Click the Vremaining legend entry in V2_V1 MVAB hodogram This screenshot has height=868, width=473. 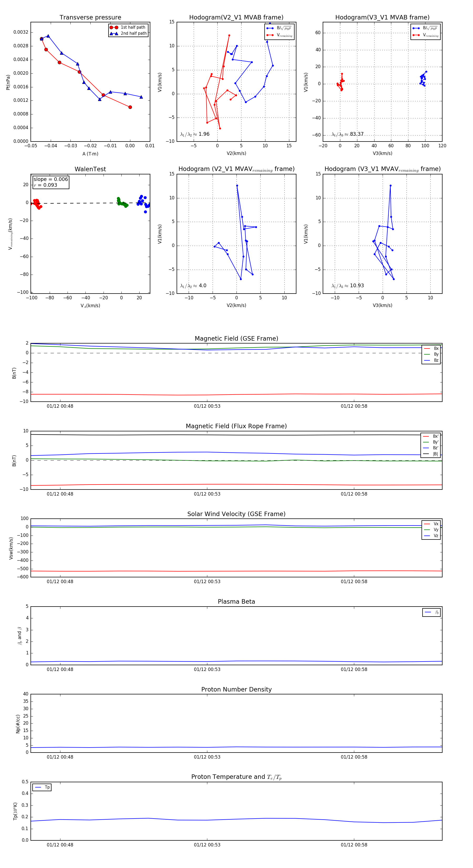pyautogui.click(x=279, y=35)
